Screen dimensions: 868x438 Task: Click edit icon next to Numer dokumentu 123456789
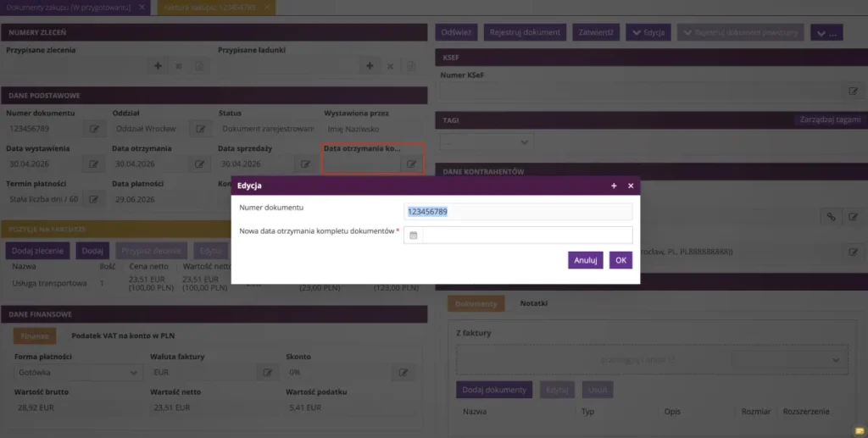[x=94, y=129]
